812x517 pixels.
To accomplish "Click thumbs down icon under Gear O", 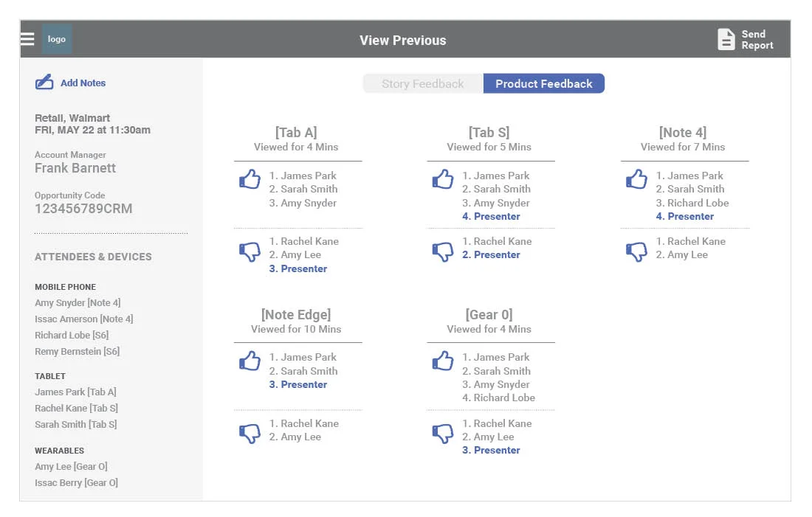I will click(x=443, y=433).
